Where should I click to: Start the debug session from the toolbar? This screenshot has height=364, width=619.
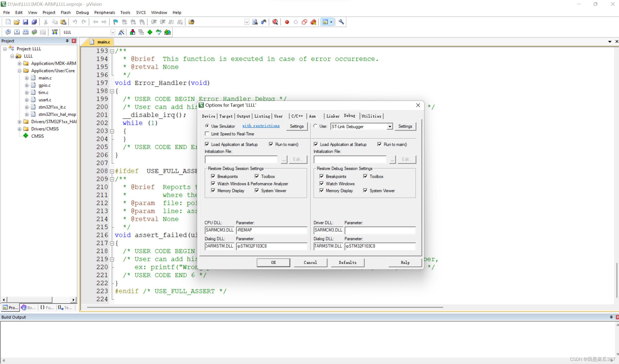pos(275,22)
